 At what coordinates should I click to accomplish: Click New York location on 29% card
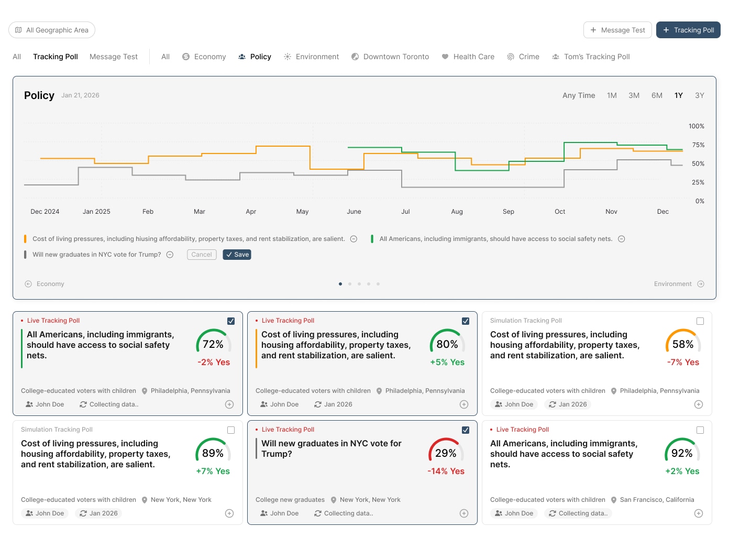366,500
